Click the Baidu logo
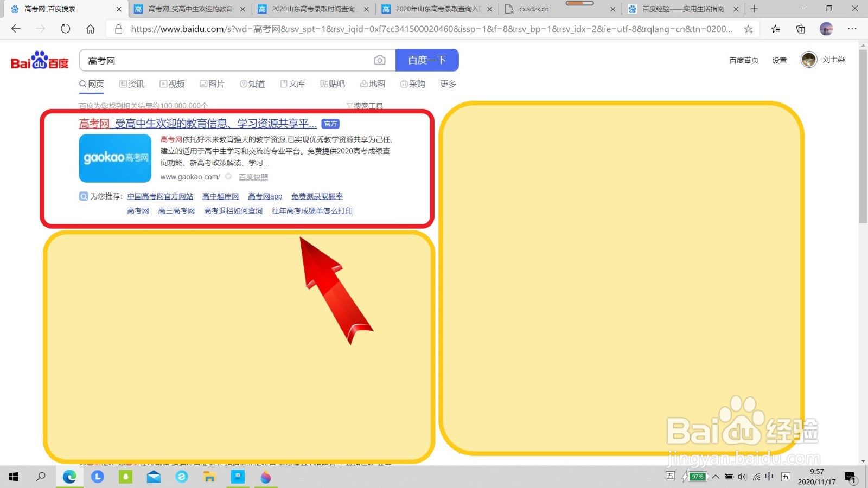 40,60
